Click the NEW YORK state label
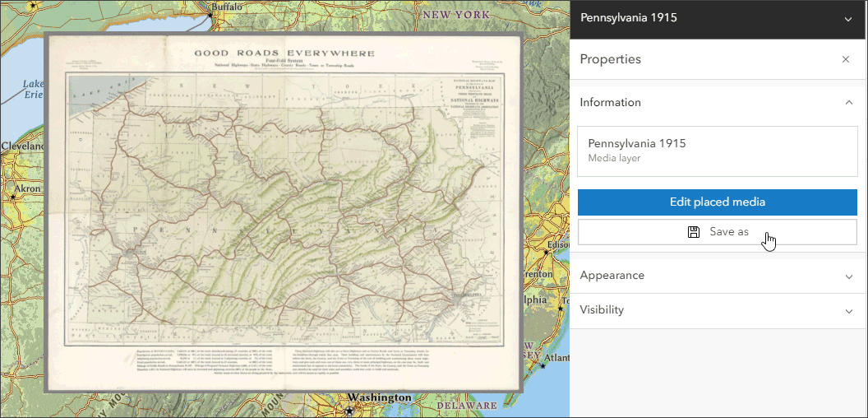Image resolution: width=868 pixels, height=418 pixels. click(x=456, y=15)
